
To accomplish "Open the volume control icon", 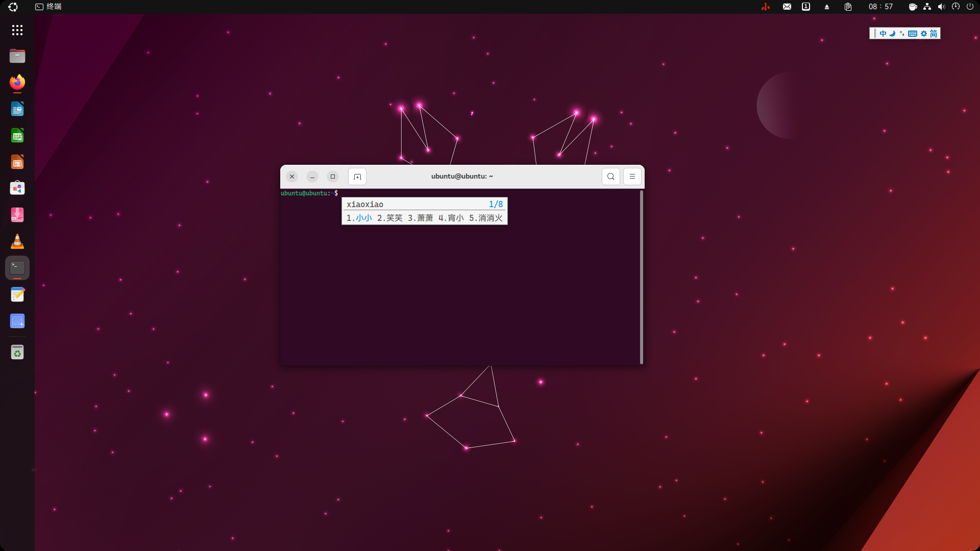I will tap(941, 7).
